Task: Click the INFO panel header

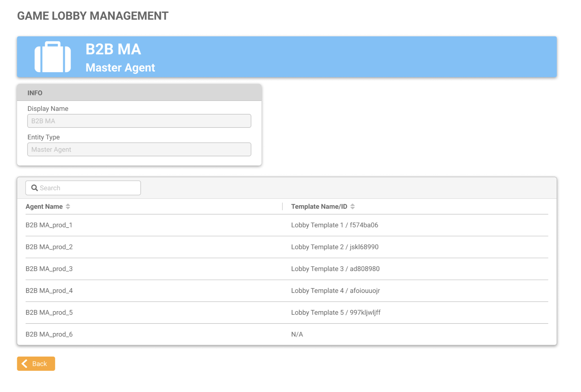Action: [x=139, y=93]
